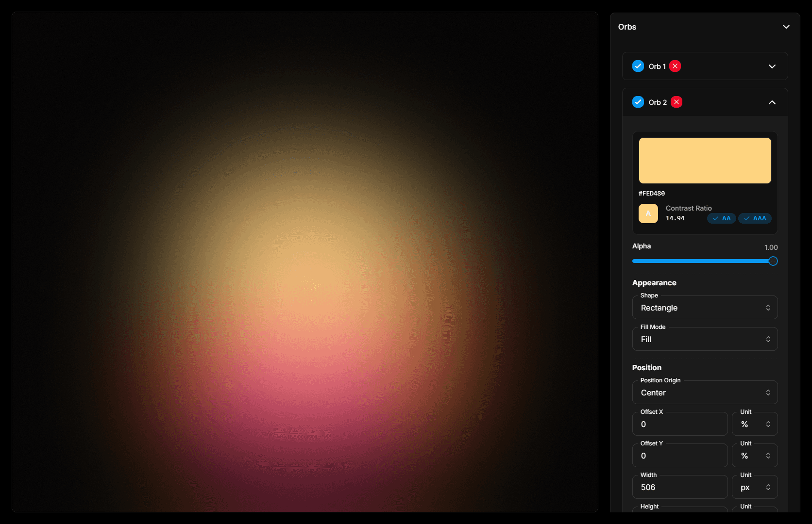This screenshot has height=524, width=812.
Task: Click the contrast preview 'A' icon
Action: tap(648, 213)
